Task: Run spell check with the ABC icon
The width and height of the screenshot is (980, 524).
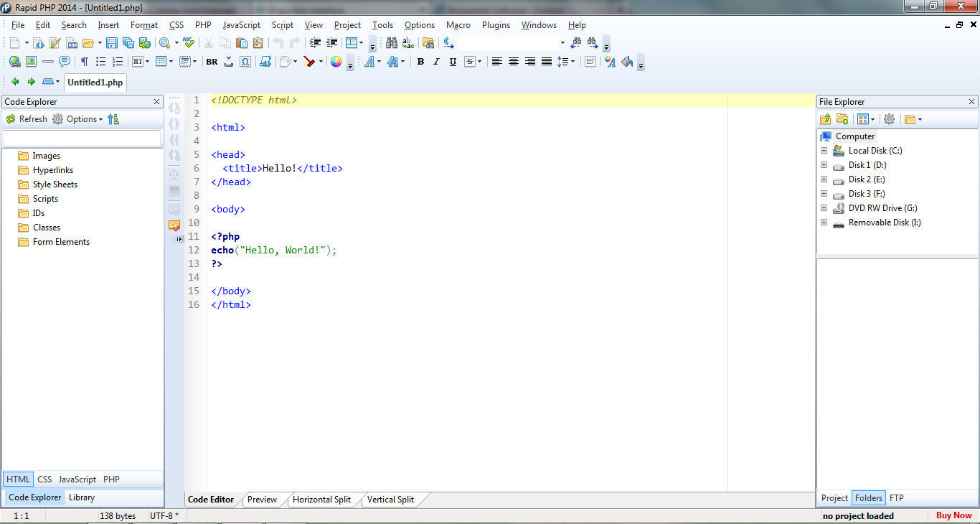Action: [x=187, y=42]
